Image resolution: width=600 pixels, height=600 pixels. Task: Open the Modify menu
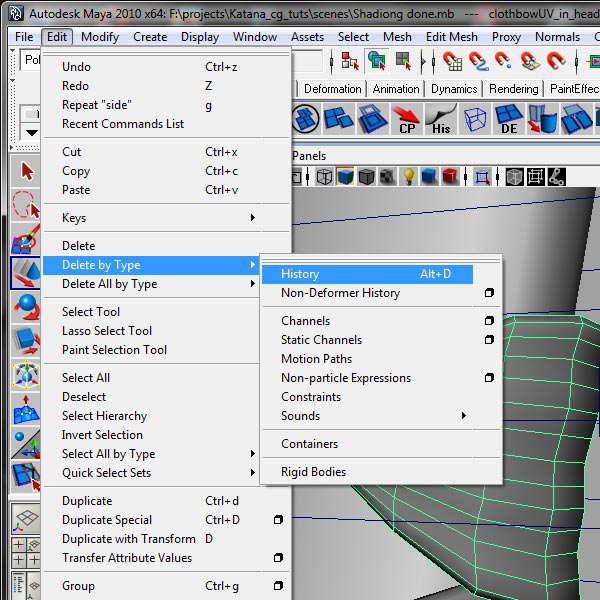tap(100, 37)
